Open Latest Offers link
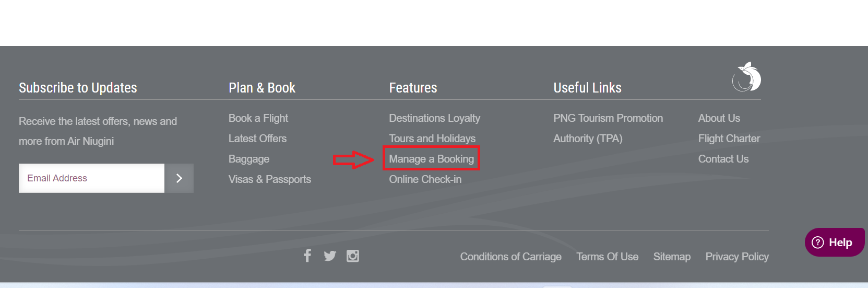The height and width of the screenshot is (288, 868). [x=257, y=139]
